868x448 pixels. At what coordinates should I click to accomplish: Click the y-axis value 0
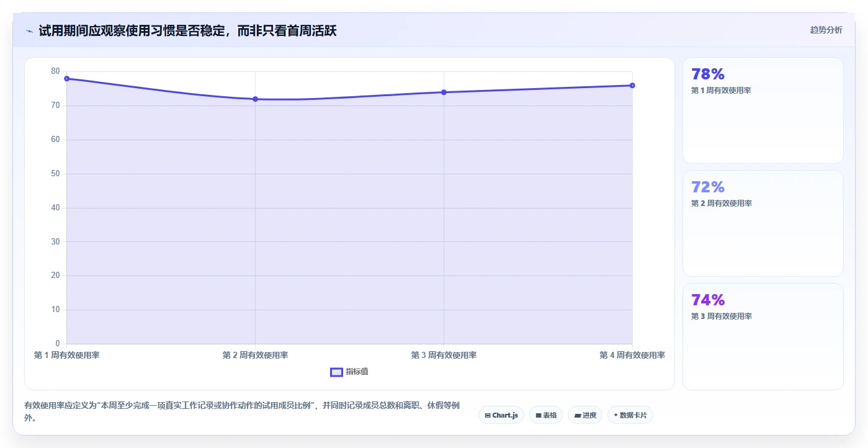58,344
